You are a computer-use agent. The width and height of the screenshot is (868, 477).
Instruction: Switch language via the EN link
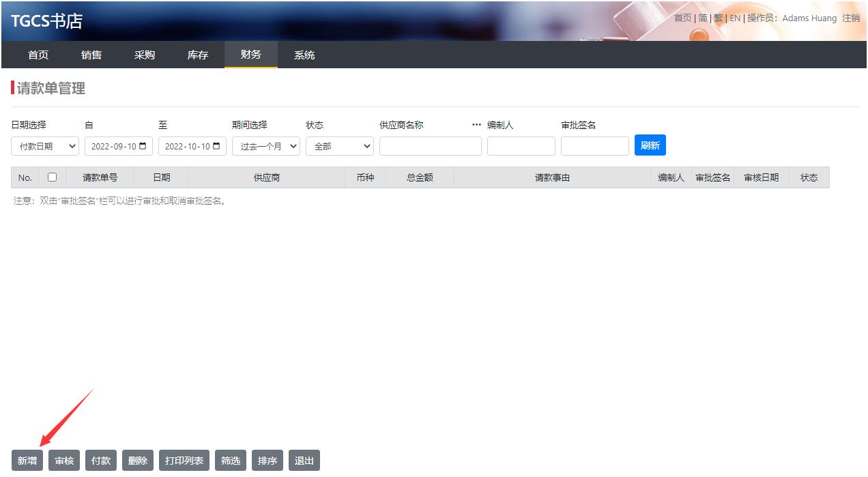[735, 18]
